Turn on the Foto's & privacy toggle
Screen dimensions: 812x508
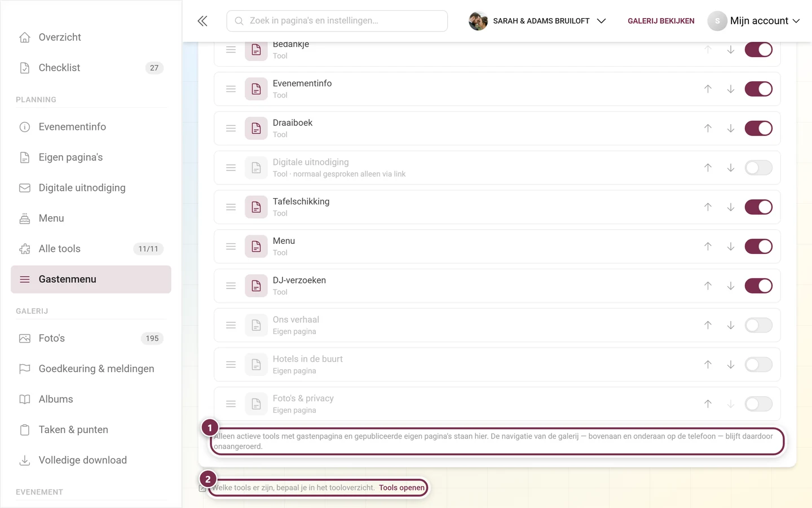(x=758, y=404)
